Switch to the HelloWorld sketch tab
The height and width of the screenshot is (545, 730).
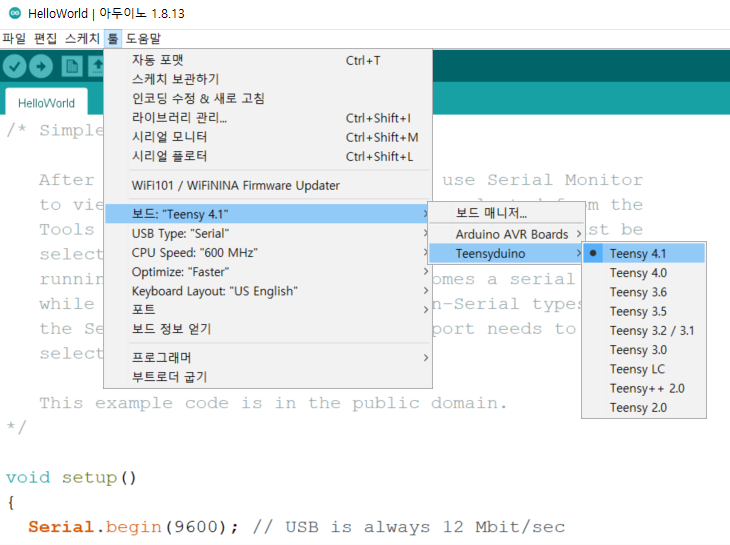pyautogui.click(x=46, y=103)
